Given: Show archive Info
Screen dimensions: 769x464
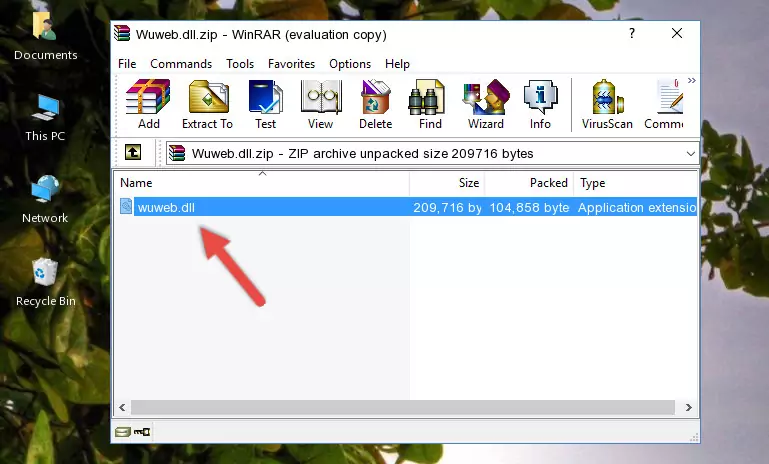Looking at the screenshot, I should (x=540, y=104).
